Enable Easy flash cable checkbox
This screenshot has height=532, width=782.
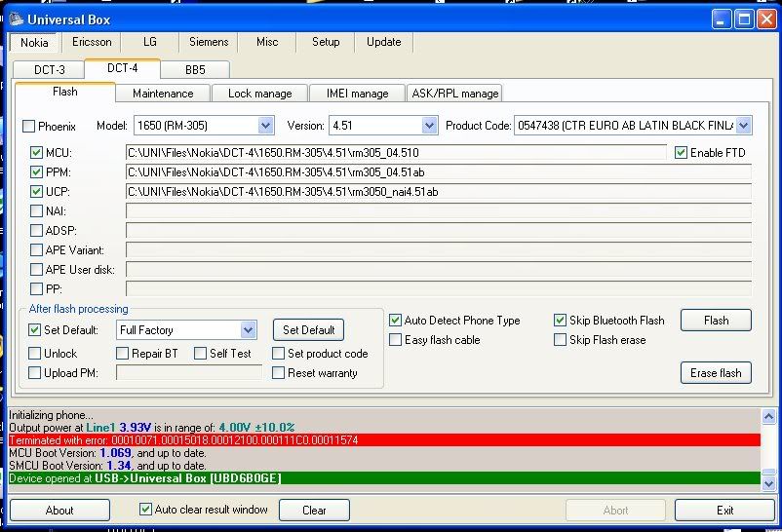tap(395, 339)
